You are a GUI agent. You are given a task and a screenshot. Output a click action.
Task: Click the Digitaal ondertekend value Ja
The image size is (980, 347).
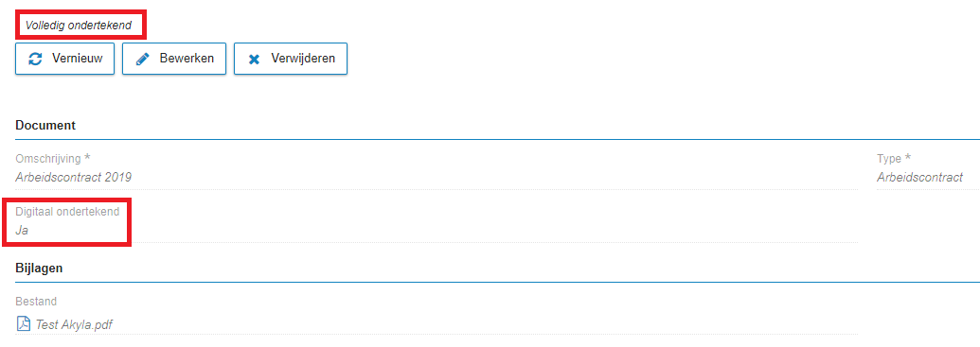coord(22,231)
